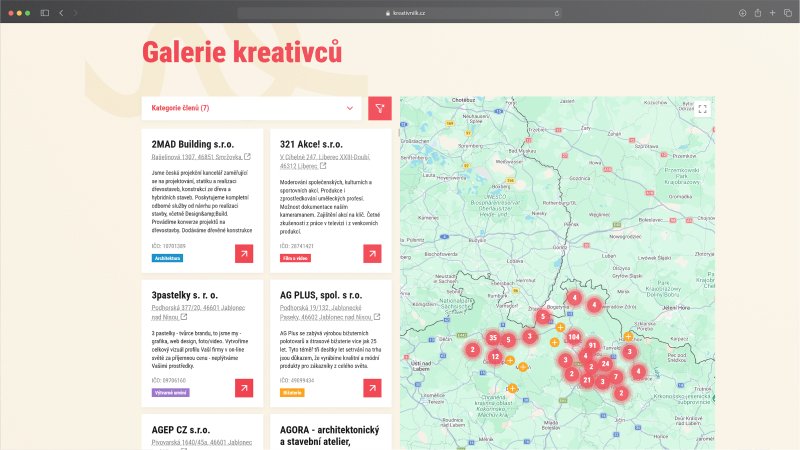Click the map cluster marked 12

coord(494,357)
